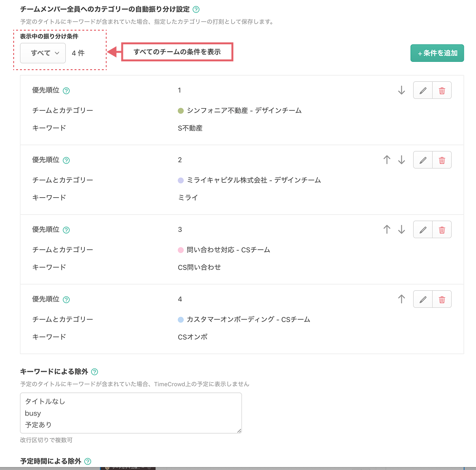
Task: Click the 条件を追加 button
Action: click(x=437, y=53)
